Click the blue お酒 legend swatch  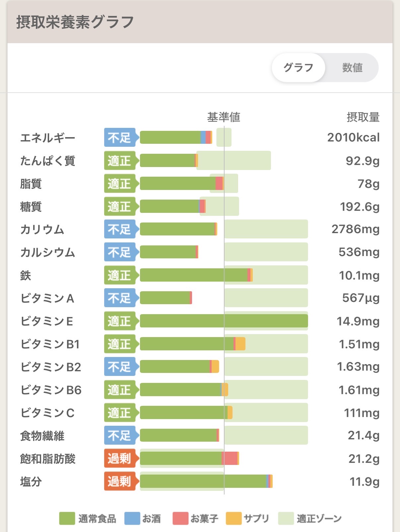(132, 518)
